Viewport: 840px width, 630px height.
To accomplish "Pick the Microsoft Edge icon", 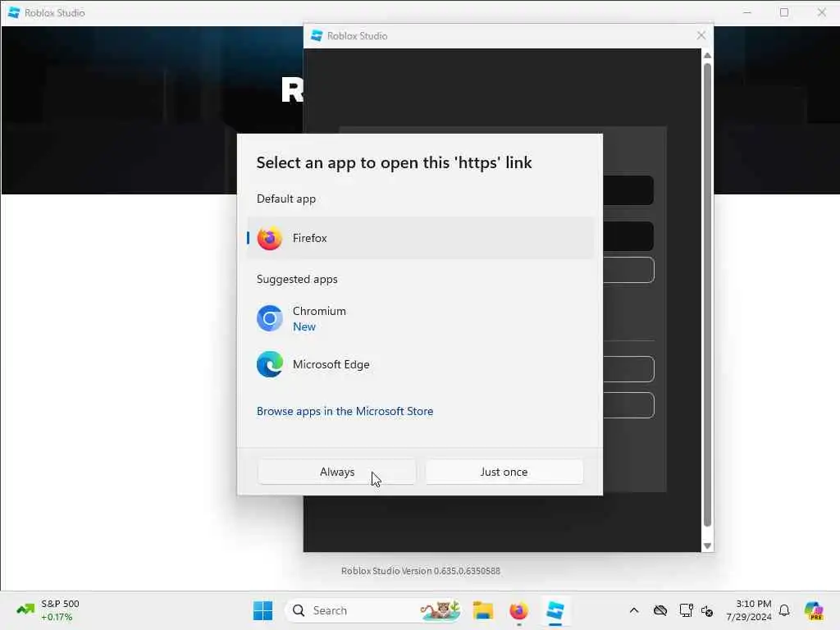I will coord(269,364).
